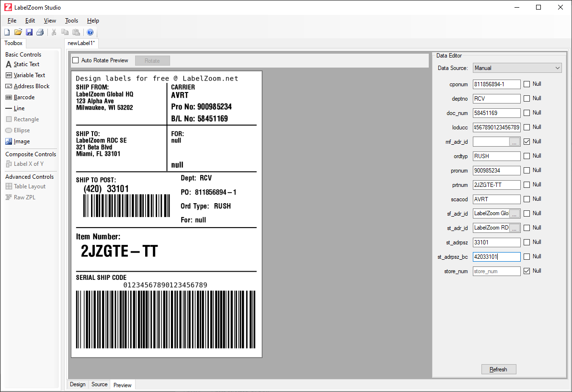Click the Open folder toolbar icon
Image resolution: width=572 pixels, height=392 pixels.
tap(18, 32)
